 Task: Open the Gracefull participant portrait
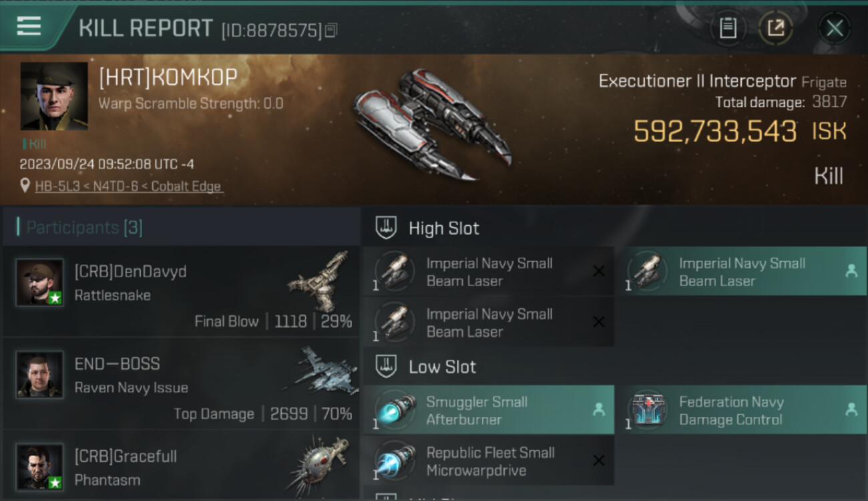pyautogui.click(x=40, y=467)
